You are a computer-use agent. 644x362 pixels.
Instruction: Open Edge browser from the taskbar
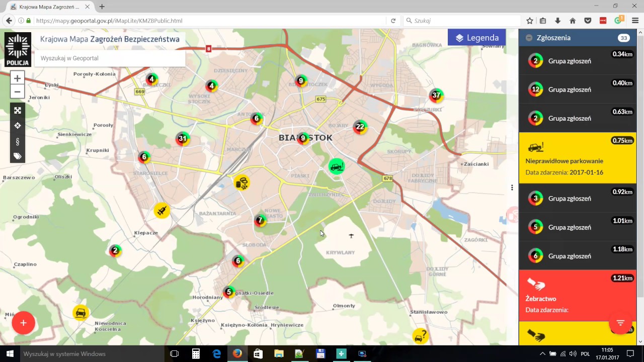(217, 354)
